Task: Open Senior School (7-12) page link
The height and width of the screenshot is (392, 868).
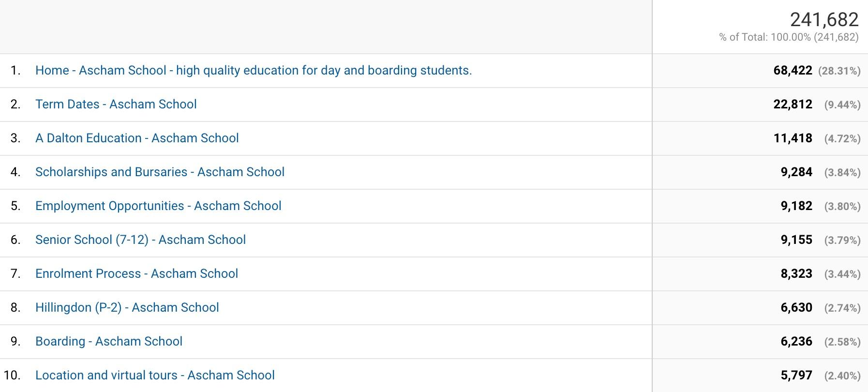Action: click(140, 240)
